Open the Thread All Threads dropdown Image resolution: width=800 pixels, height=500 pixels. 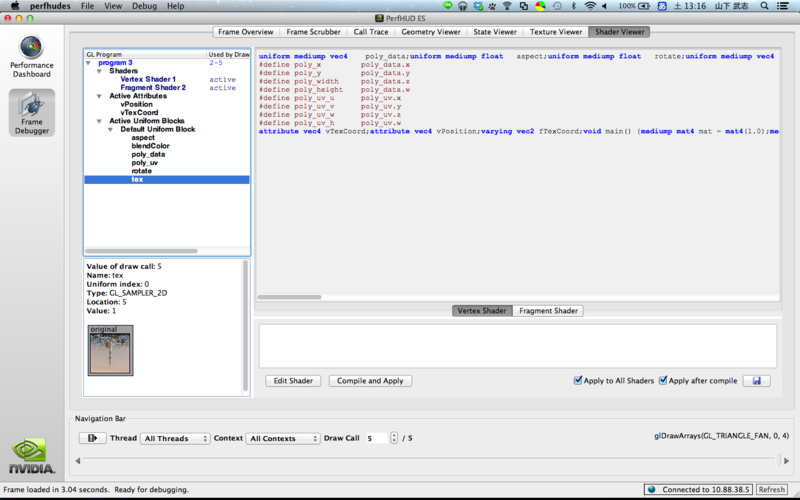point(175,438)
